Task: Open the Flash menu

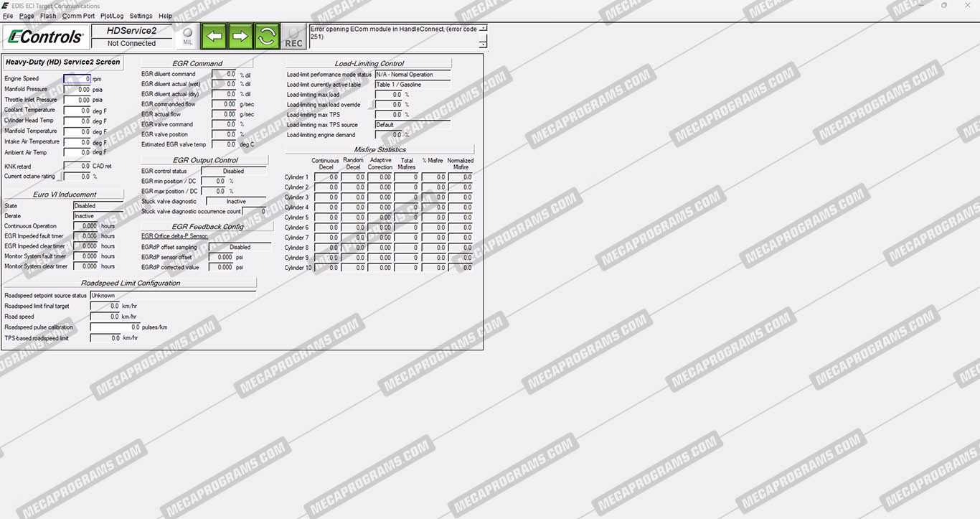Action: (x=48, y=16)
